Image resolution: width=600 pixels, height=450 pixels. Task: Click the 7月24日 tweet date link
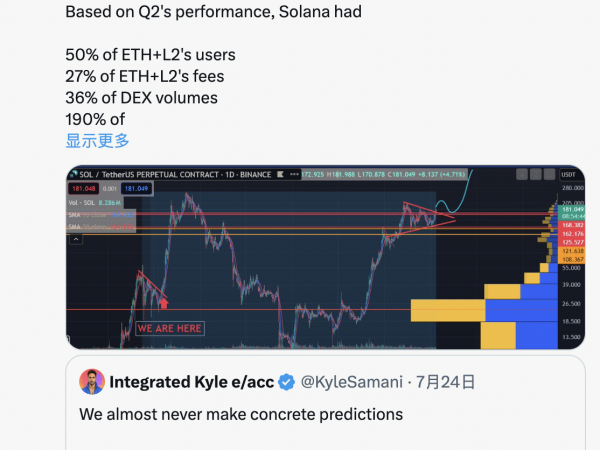pos(445,382)
